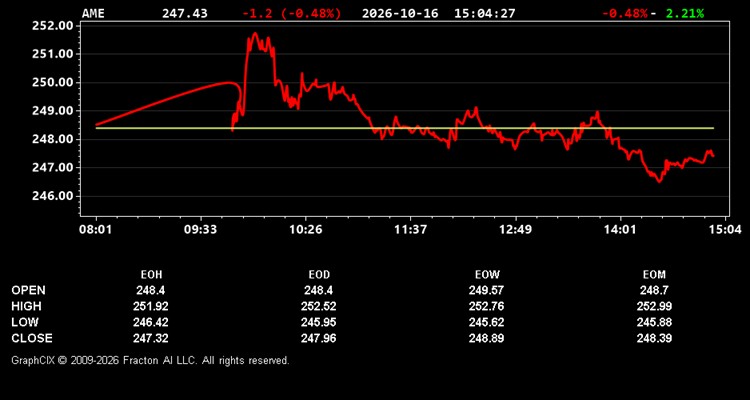Click the price peak near 251.70
Viewport: 750px width, 400px height.
coord(255,33)
